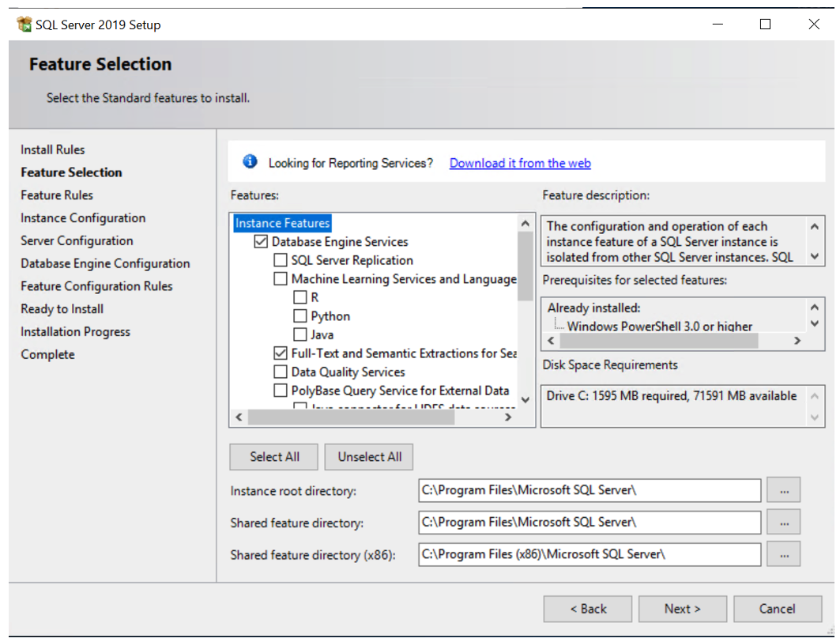Click the Unselect All button
Image resolution: width=840 pixels, height=642 pixels.
tap(369, 456)
